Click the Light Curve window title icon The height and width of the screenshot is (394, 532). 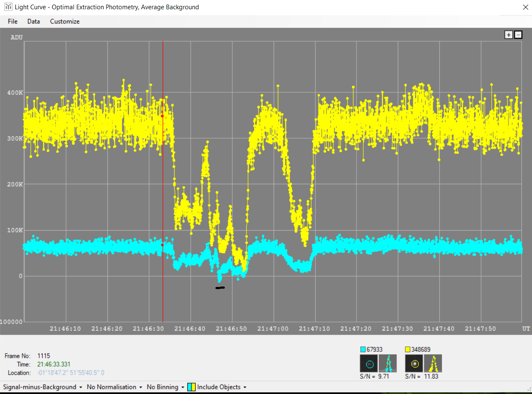tap(8, 7)
